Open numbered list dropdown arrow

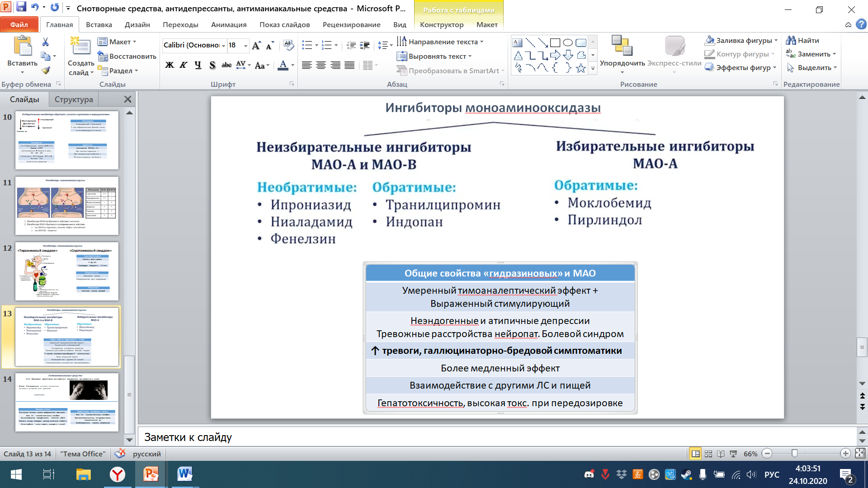(x=336, y=45)
